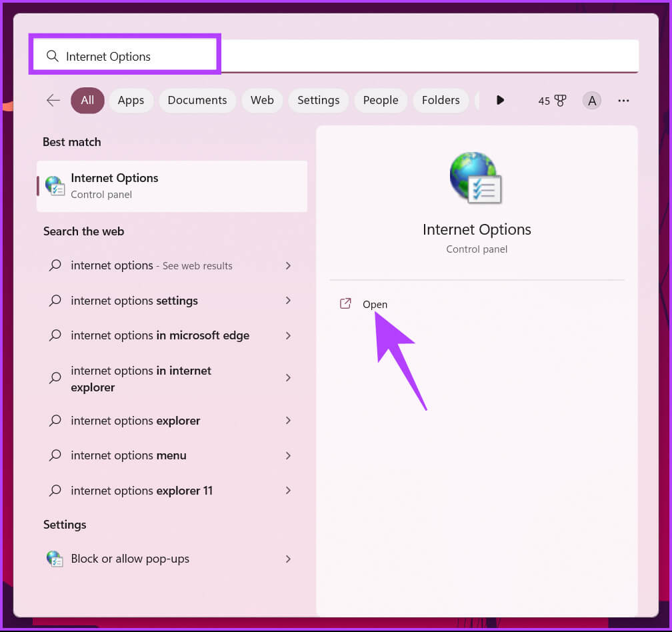
Task: Click the Internet Options title in details pane
Action: pos(477,229)
